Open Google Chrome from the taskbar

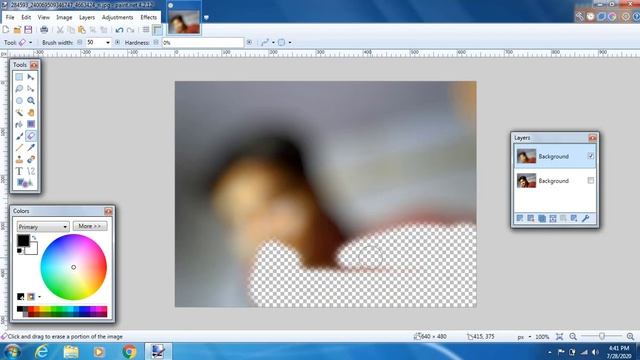pos(129,351)
